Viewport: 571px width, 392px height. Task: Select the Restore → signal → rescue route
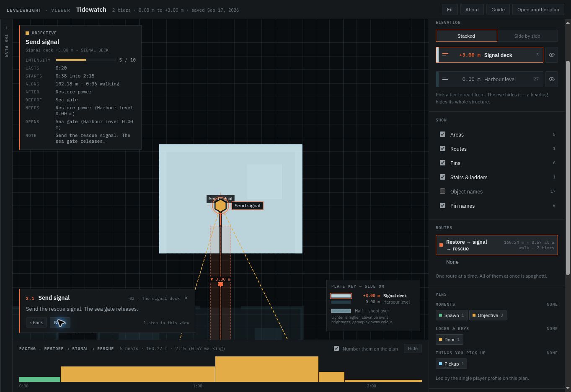click(x=497, y=245)
